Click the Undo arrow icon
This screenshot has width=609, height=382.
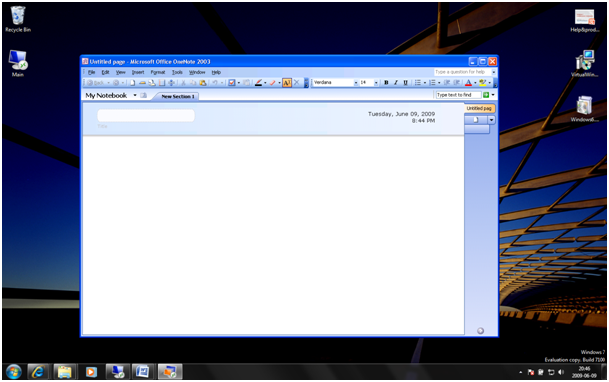pyautogui.click(x=214, y=83)
